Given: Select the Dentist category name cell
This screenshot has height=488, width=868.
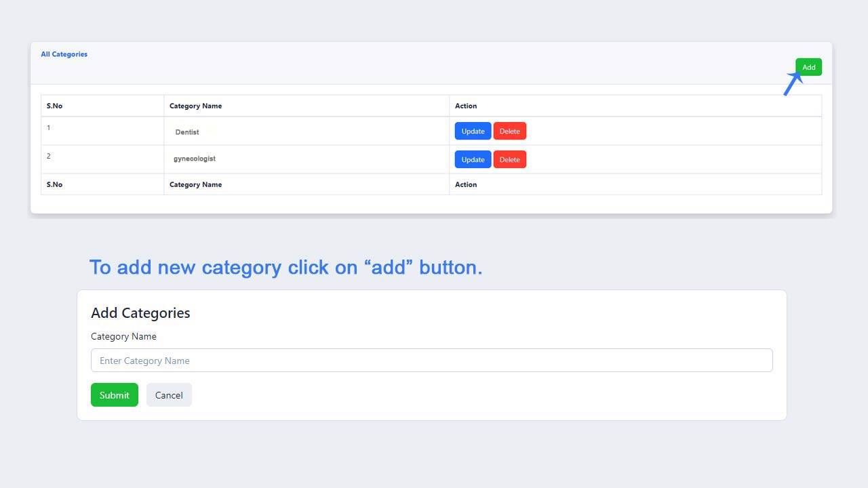Looking at the screenshot, I should tap(187, 132).
